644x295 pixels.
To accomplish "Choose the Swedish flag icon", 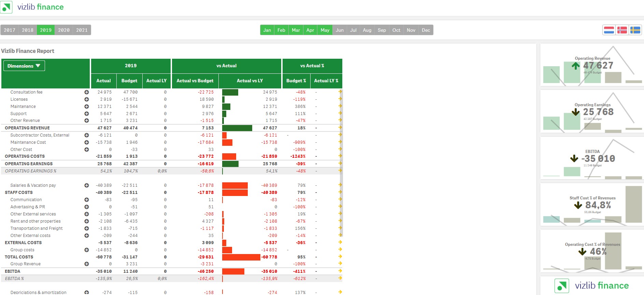I will coord(635,30).
